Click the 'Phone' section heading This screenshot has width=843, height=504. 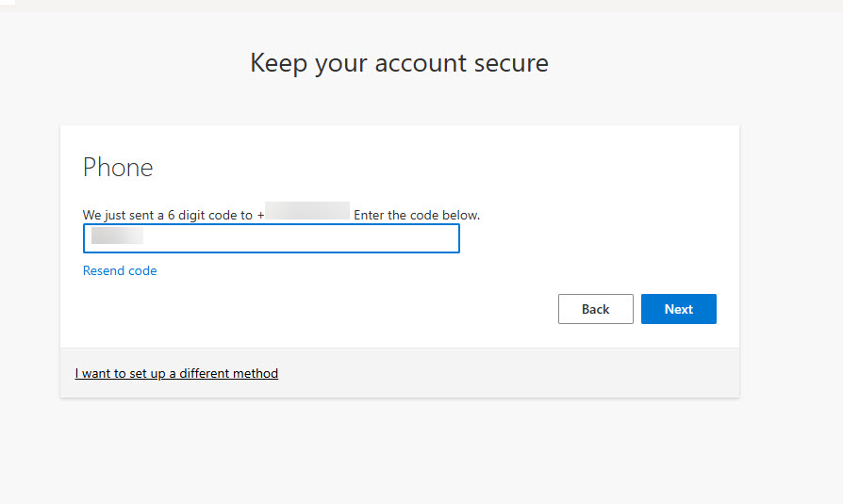click(x=118, y=168)
